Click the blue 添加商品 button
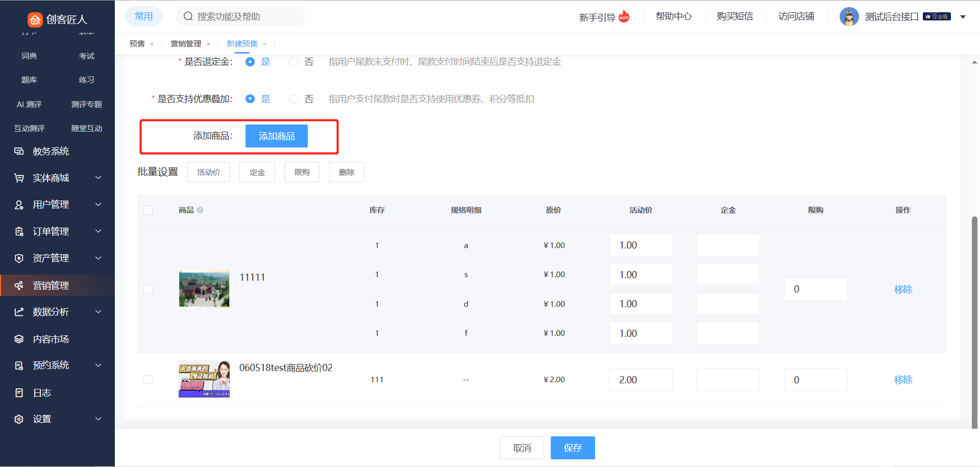This screenshot has height=467, width=980. [x=276, y=136]
